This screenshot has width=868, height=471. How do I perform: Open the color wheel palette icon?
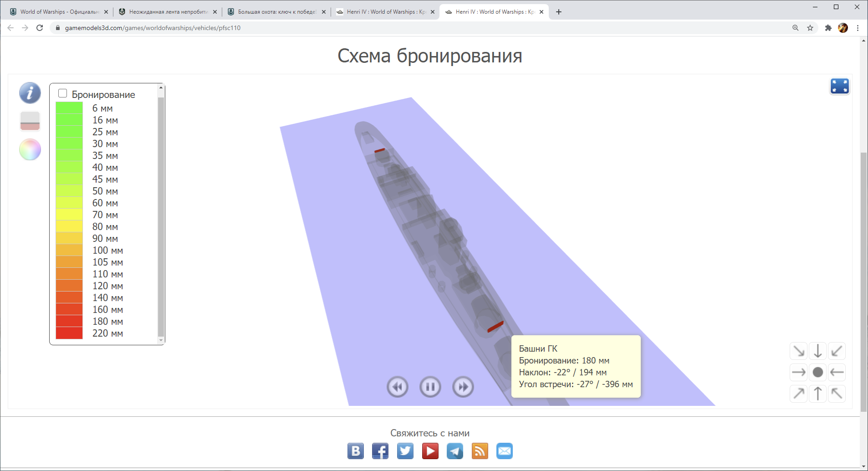[30, 149]
